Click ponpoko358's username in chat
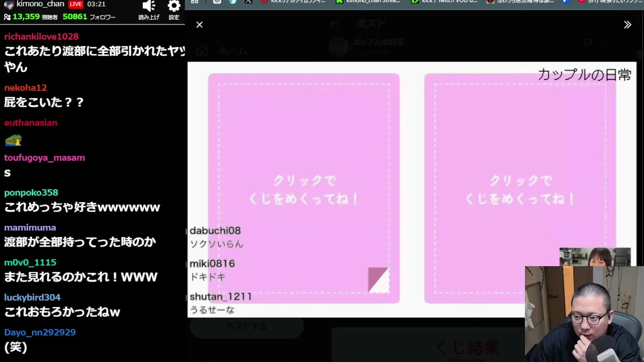 pos(31,193)
